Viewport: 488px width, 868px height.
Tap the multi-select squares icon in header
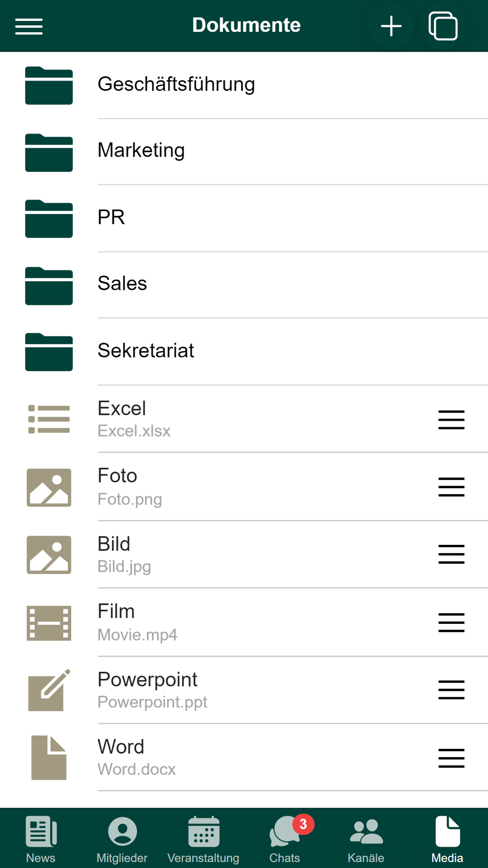(443, 26)
